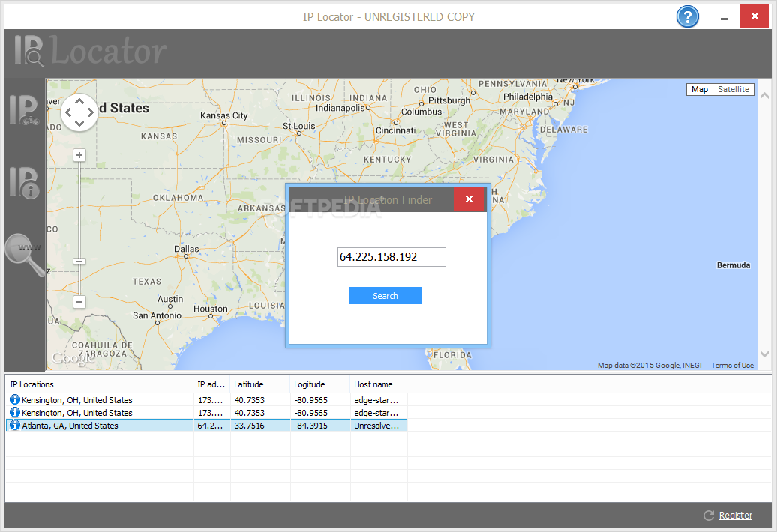Select first Kensington, OH, United States row
The height and width of the screenshot is (532, 777).
(206, 400)
